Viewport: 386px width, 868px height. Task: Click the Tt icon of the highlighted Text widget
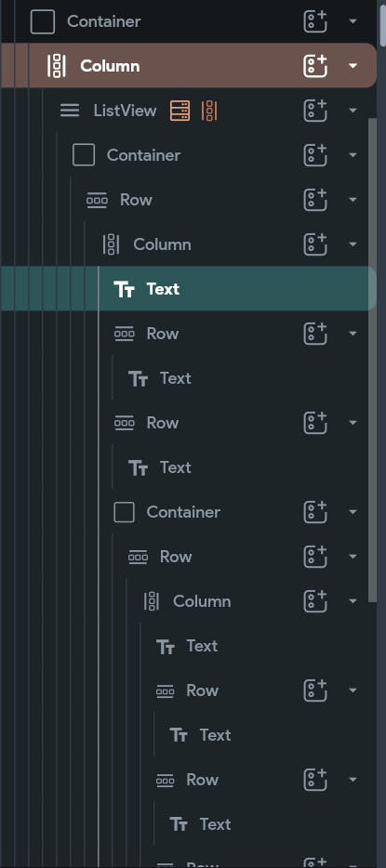[124, 289]
